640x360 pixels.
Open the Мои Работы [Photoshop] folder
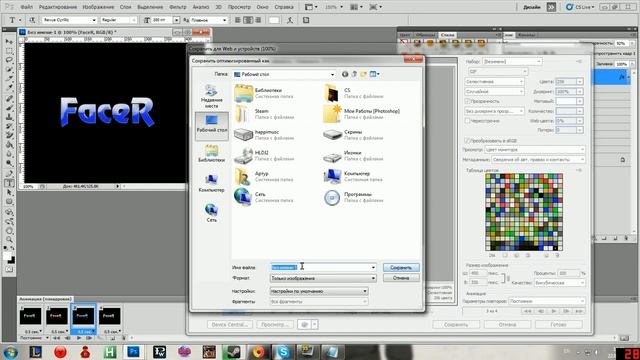[362, 114]
